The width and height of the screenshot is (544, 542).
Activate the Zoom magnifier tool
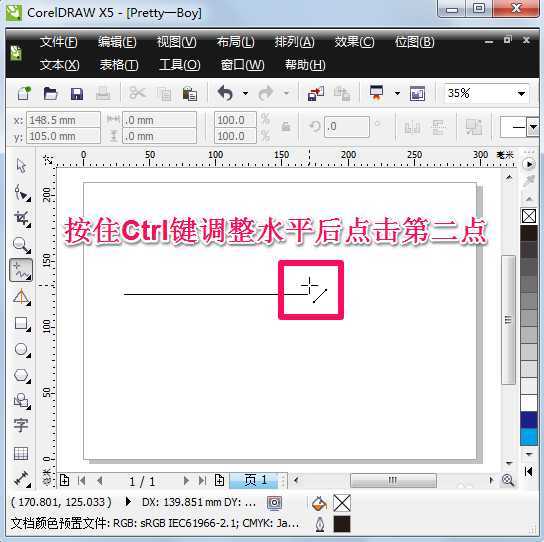22,245
